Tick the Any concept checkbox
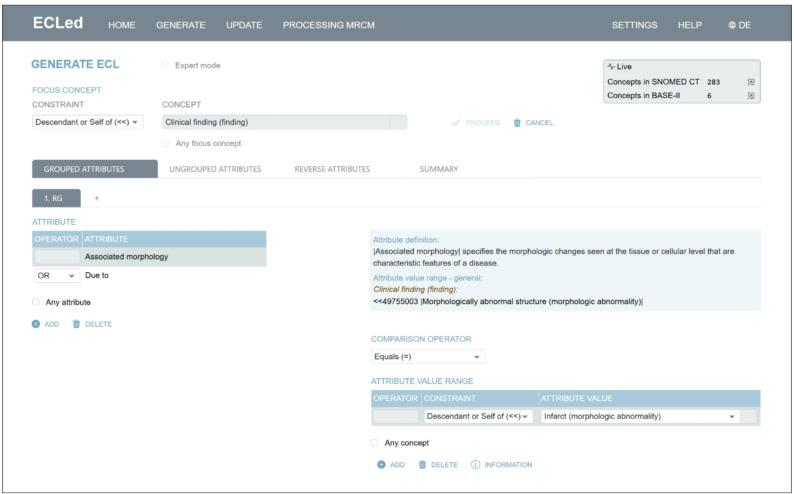Image resolution: width=794 pixels, height=494 pixels. point(374,443)
